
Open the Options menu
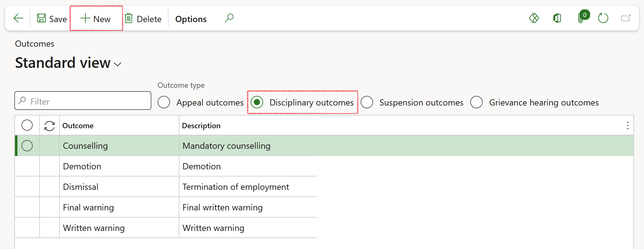point(191,19)
